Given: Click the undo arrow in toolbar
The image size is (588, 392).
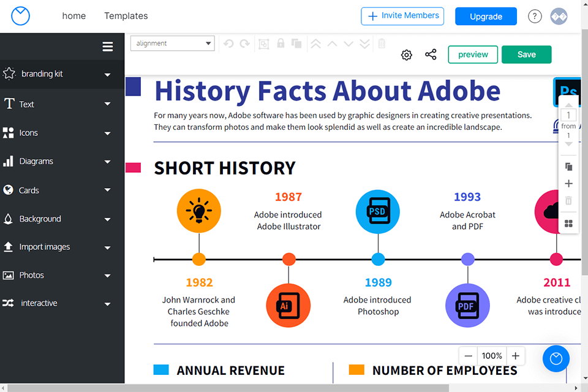Looking at the screenshot, I should [228, 43].
